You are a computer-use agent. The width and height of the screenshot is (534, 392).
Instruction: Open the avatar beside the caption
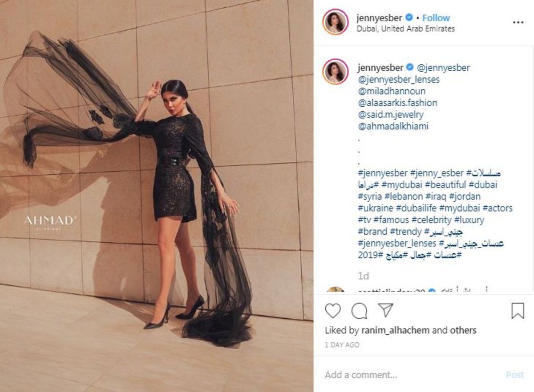point(336,72)
